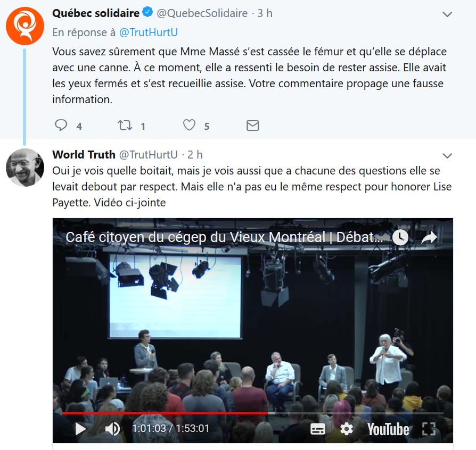Open World Truth profile picture
476x450 pixels.
[x=25, y=168]
